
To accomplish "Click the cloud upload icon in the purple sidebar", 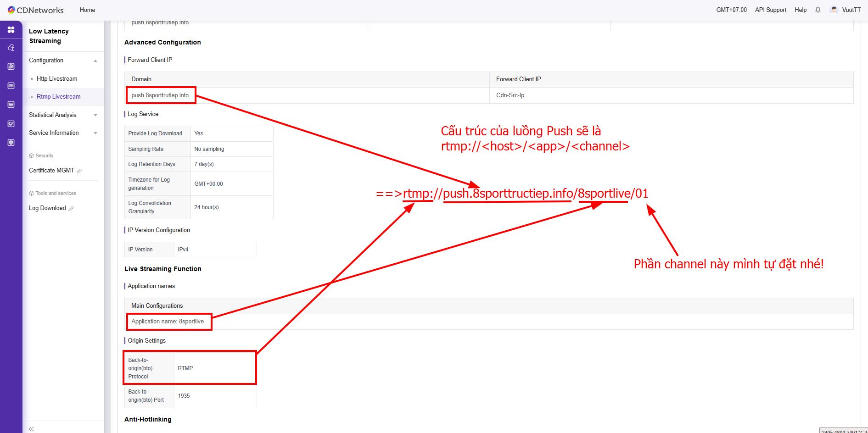I will [x=11, y=48].
